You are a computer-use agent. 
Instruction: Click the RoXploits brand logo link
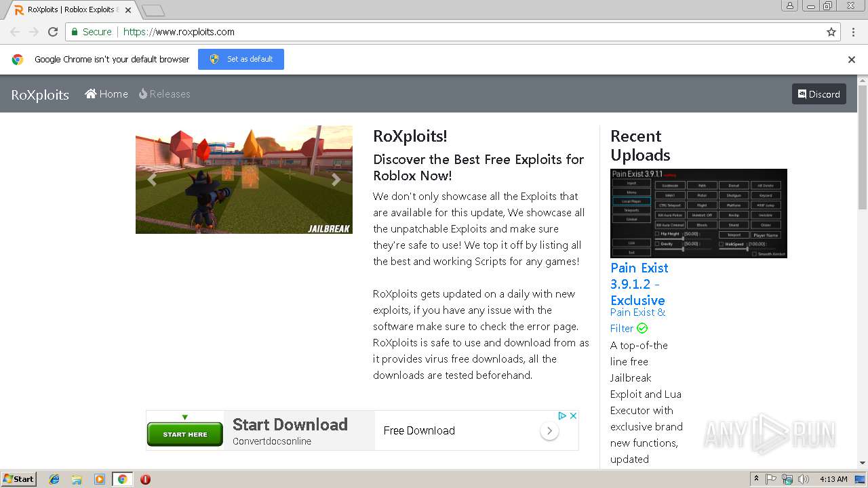coord(40,95)
